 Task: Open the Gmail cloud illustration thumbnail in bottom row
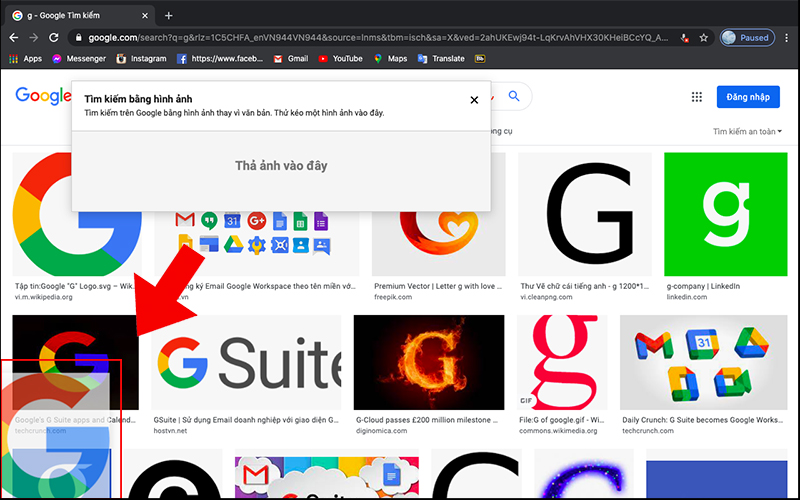click(x=327, y=478)
